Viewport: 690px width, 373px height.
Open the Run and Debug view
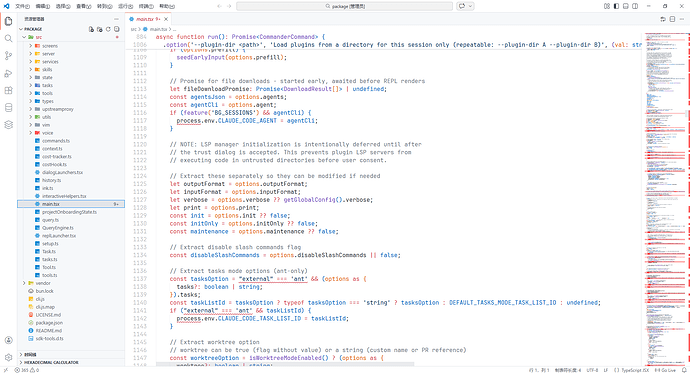(8, 73)
